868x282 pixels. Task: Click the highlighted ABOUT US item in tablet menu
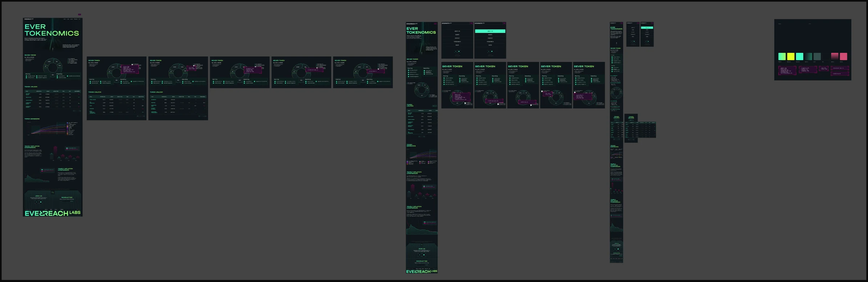(490, 31)
